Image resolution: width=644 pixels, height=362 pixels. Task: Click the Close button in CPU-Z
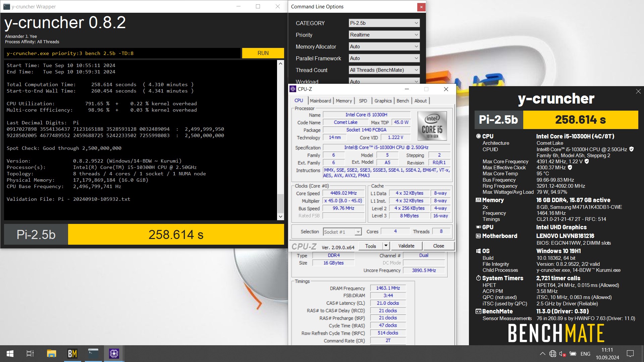coord(439,246)
